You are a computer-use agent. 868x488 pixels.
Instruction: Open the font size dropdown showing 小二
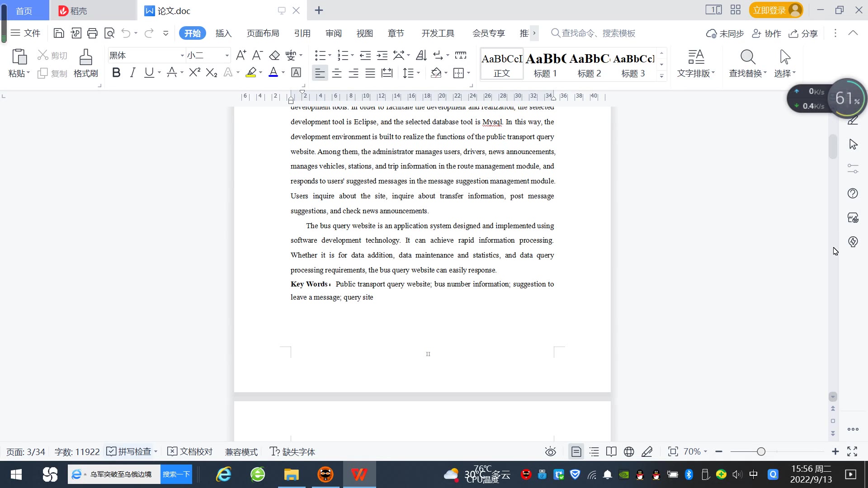(x=226, y=56)
